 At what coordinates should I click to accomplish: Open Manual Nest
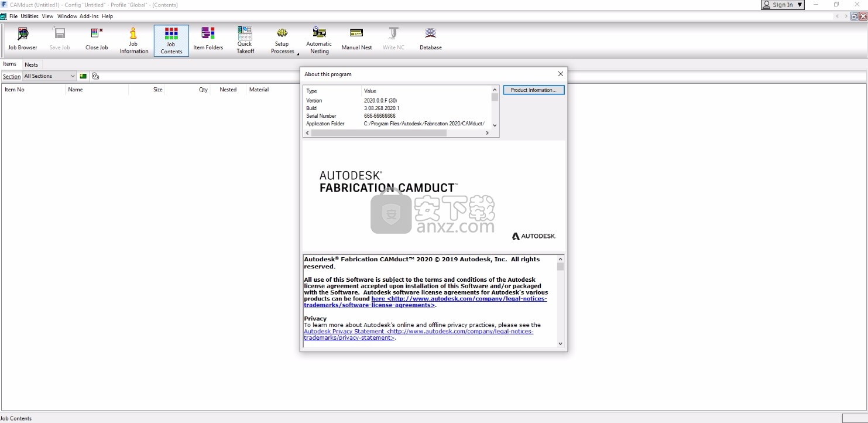click(356, 40)
